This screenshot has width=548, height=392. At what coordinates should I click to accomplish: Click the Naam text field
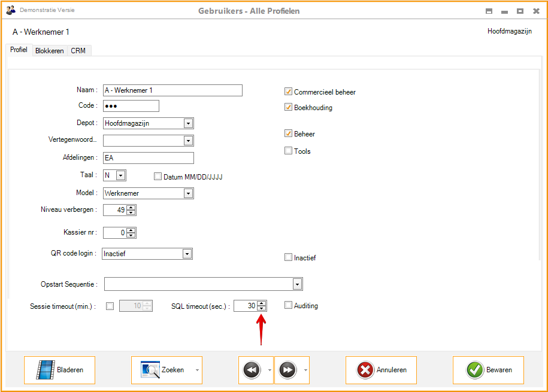pos(172,90)
